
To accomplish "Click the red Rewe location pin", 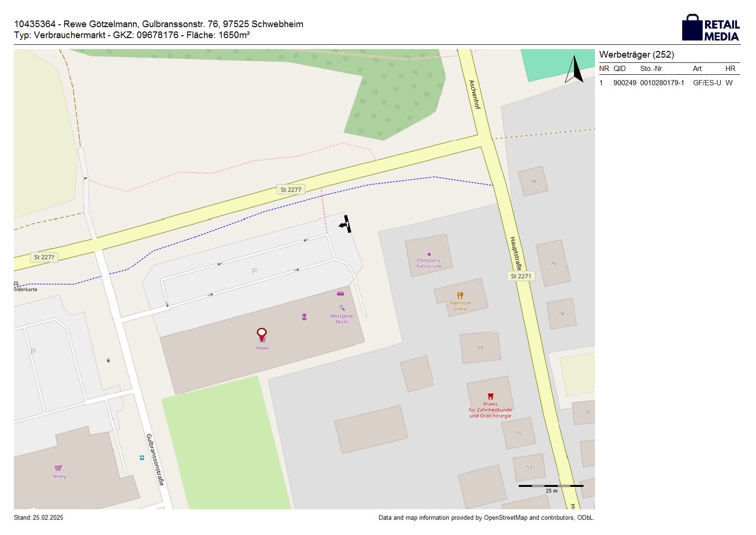I will pyautogui.click(x=262, y=334).
